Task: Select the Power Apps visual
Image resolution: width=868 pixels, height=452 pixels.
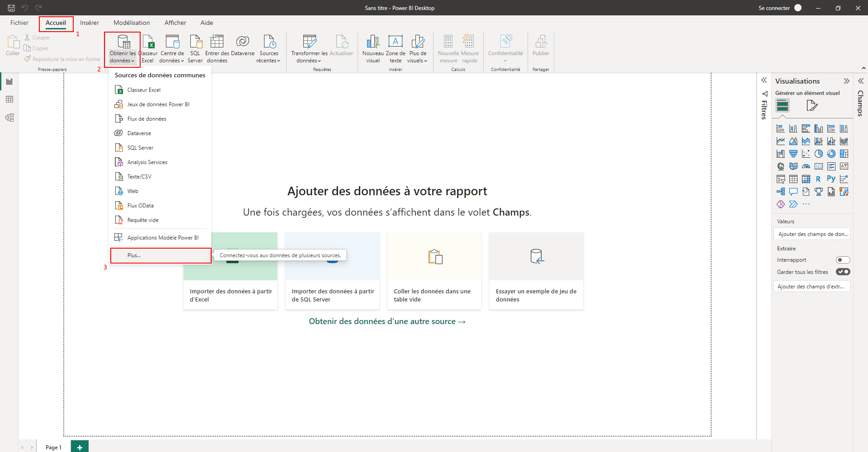Action: [x=780, y=204]
